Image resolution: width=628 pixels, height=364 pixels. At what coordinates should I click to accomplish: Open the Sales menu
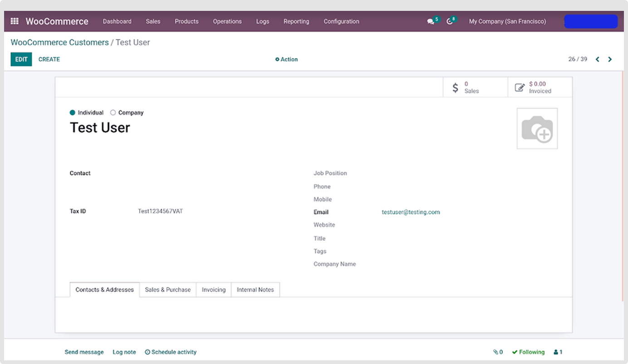coord(153,21)
